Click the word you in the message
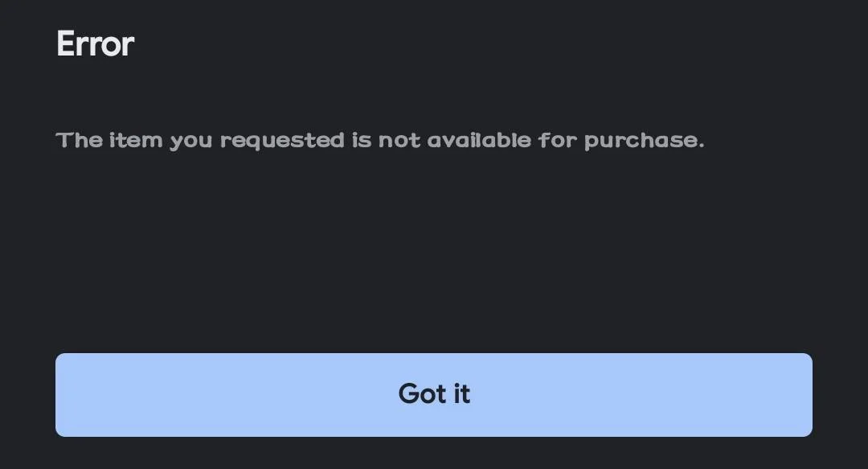Viewport: 868px width, 469px height. (x=191, y=142)
